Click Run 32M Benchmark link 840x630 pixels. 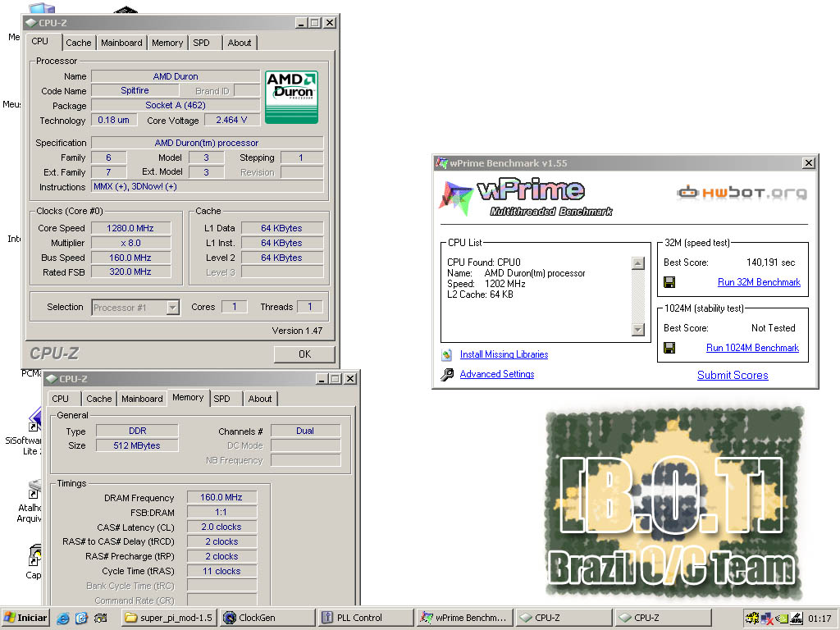[x=759, y=282]
